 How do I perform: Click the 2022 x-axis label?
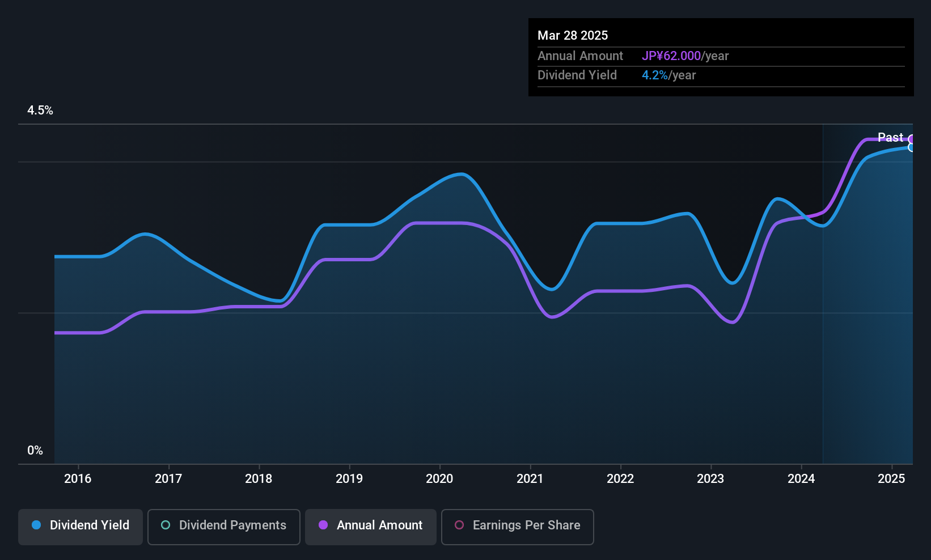click(x=620, y=478)
